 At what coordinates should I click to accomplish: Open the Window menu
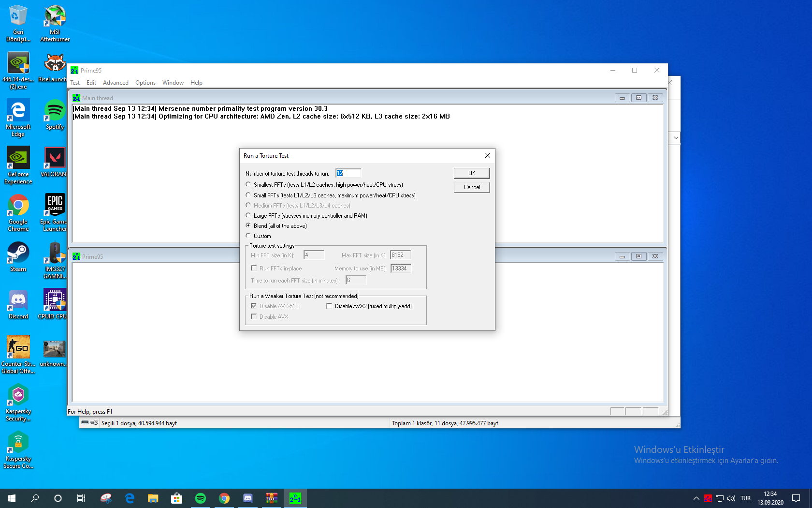(x=173, y=83)
